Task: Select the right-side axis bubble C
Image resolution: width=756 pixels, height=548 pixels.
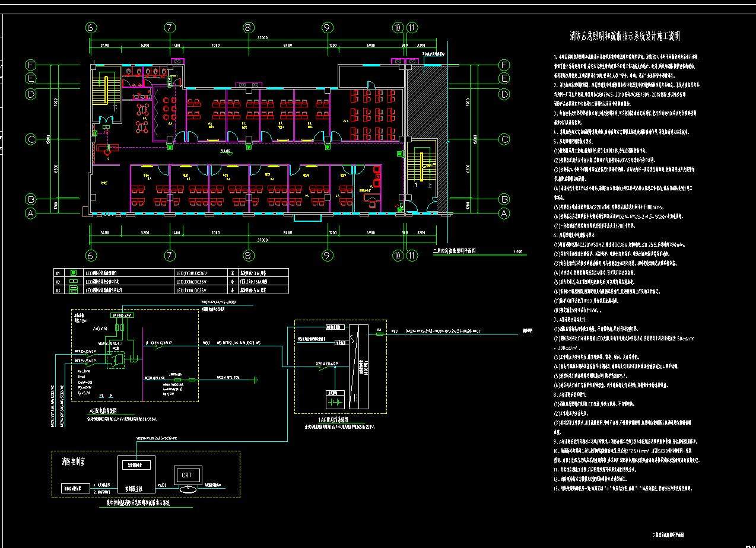Action: tap(504, 139)
